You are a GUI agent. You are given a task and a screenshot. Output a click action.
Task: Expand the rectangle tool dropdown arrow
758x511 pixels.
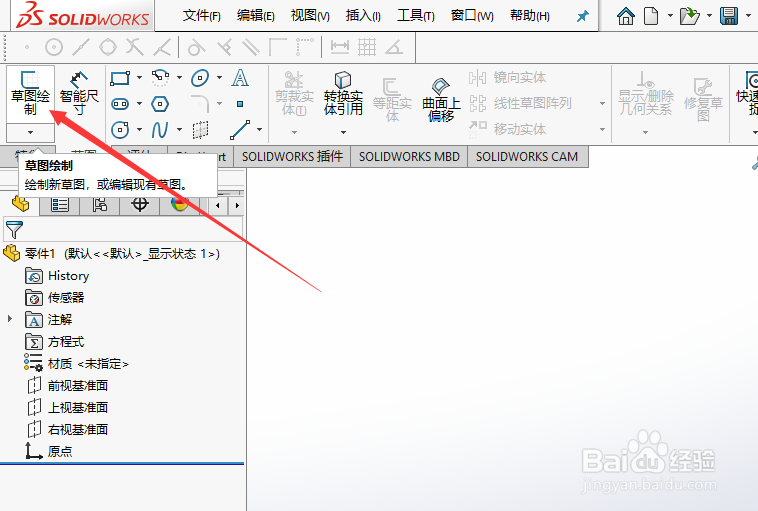139,78
